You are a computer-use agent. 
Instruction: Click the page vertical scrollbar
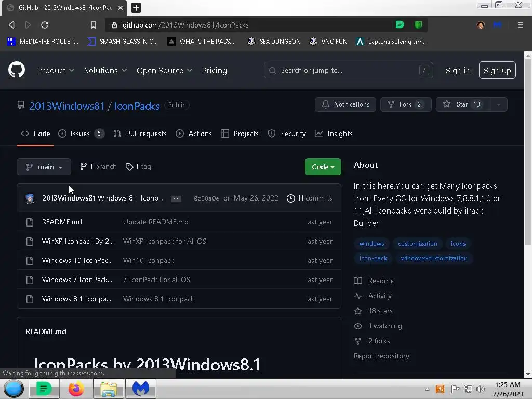(528, 152)
